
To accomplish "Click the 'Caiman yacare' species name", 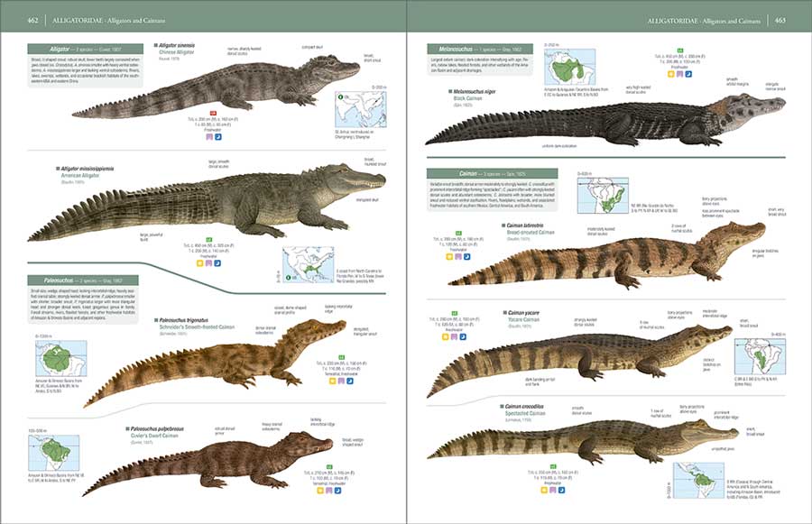I will pyautogui.click(x=523, y=313).
